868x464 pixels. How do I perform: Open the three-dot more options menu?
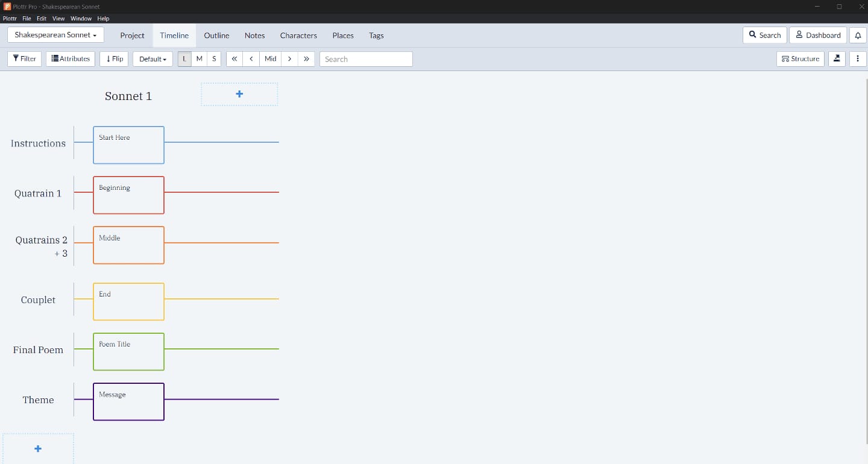pyautogui.click(x=857, y=59)
